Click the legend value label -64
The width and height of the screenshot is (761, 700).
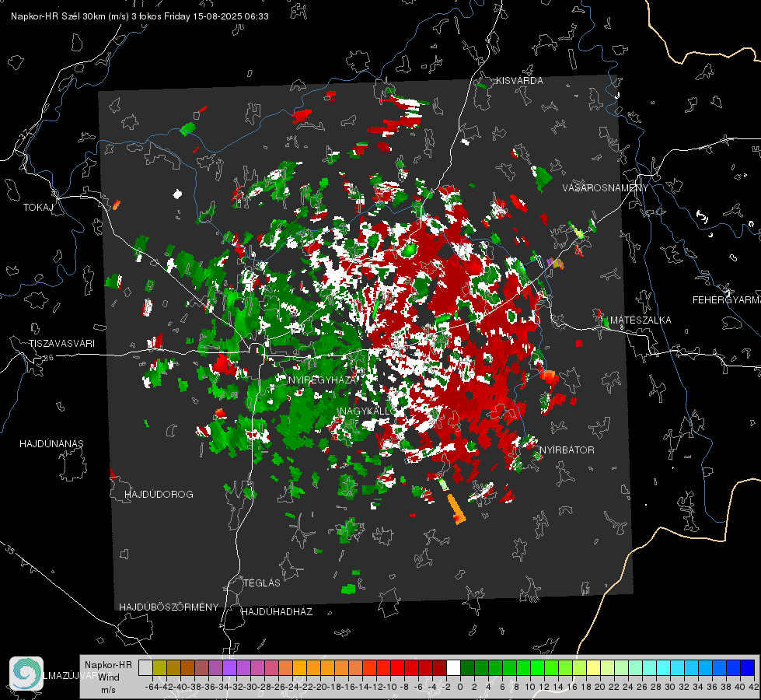(152, 687)
